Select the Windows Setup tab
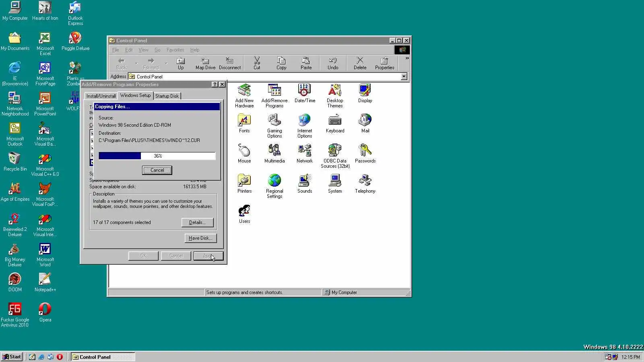This screenshot has height=362, width=644. click(x=135, y=95)
